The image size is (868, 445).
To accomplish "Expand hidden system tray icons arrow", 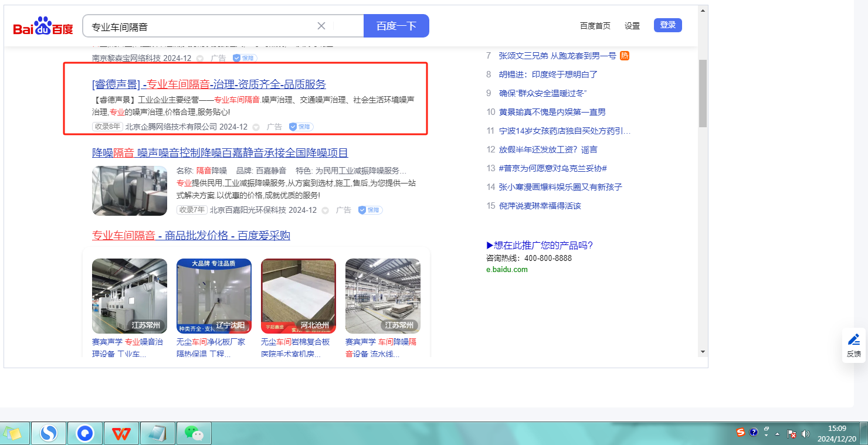I will point(778,434).
